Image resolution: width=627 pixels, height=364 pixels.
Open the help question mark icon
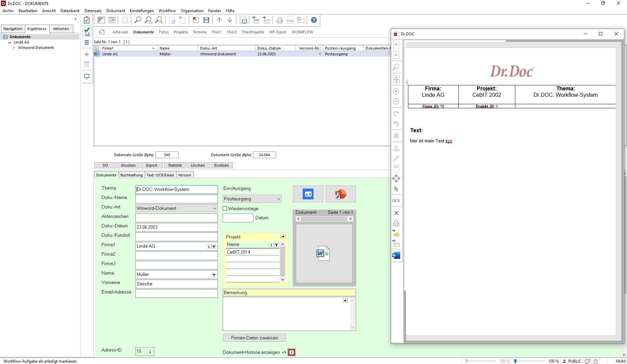[313, 20]
